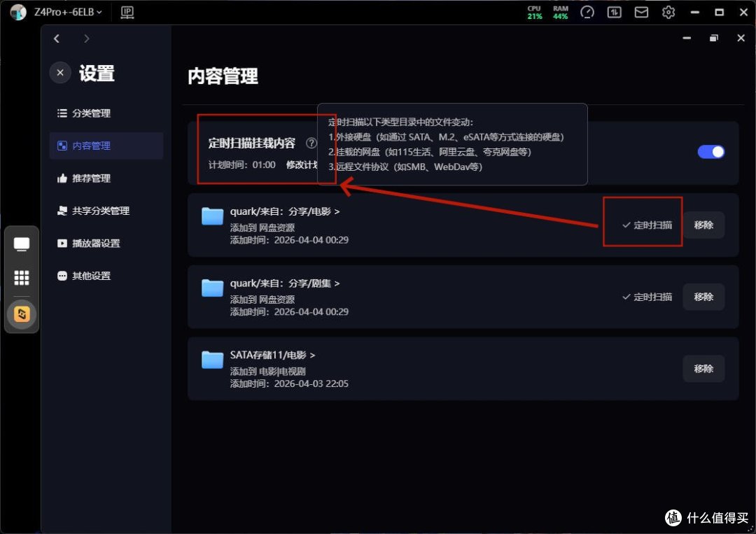The width and height of the screenshot is (756, 534).
Task: Remove the quark 分享/剧集 folder
Action: 703,297
